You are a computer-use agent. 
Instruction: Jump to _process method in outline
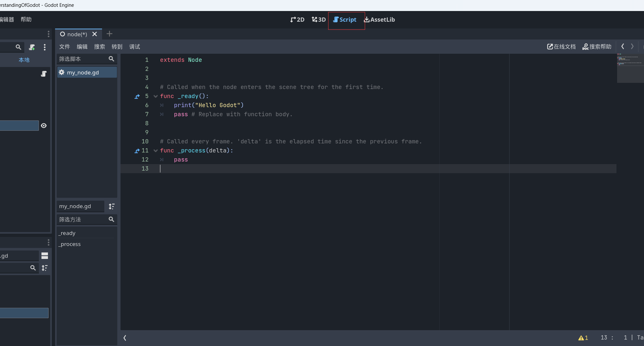[86, 244]
